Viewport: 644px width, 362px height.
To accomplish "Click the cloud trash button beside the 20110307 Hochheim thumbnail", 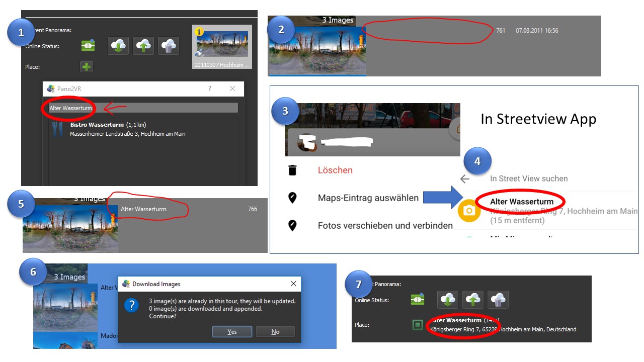I will point(169,46).
